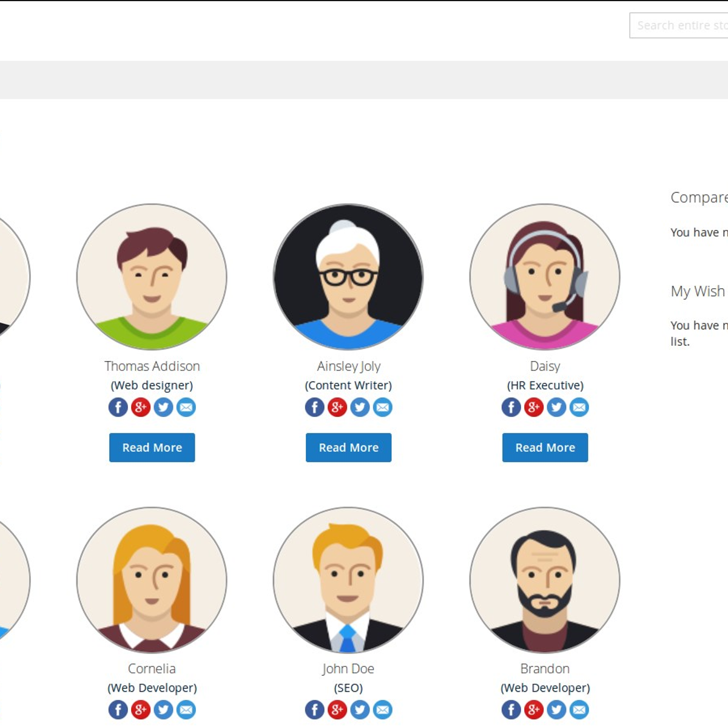Click Ainsley Joly's Twitter icon
This screenshot has height=728, width=728.
click(x=360, y=407)
